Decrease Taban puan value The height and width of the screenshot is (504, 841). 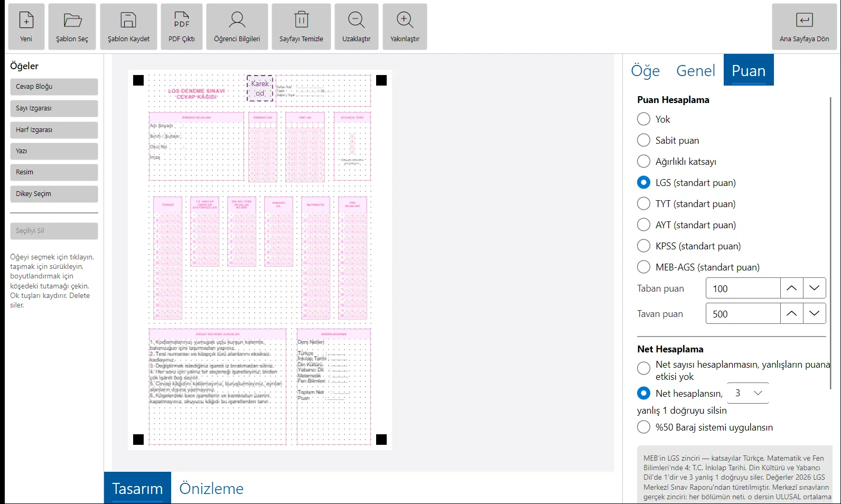click(x=814, y=288)
